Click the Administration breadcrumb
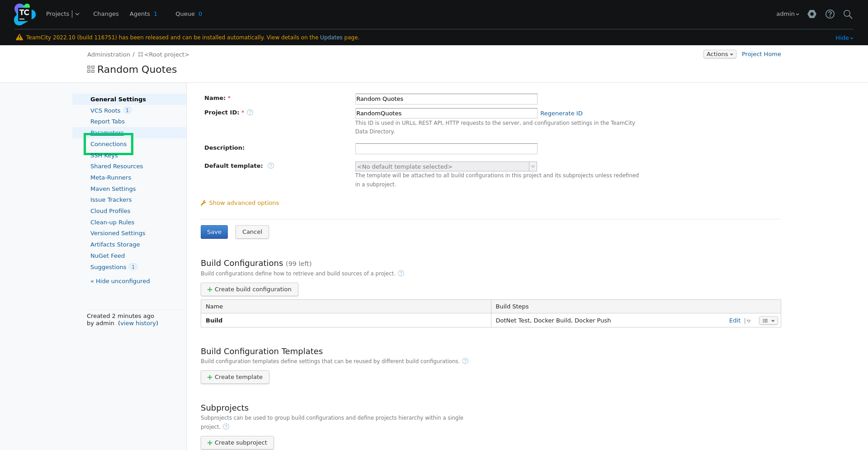868x450 pixels. [108, 55]
